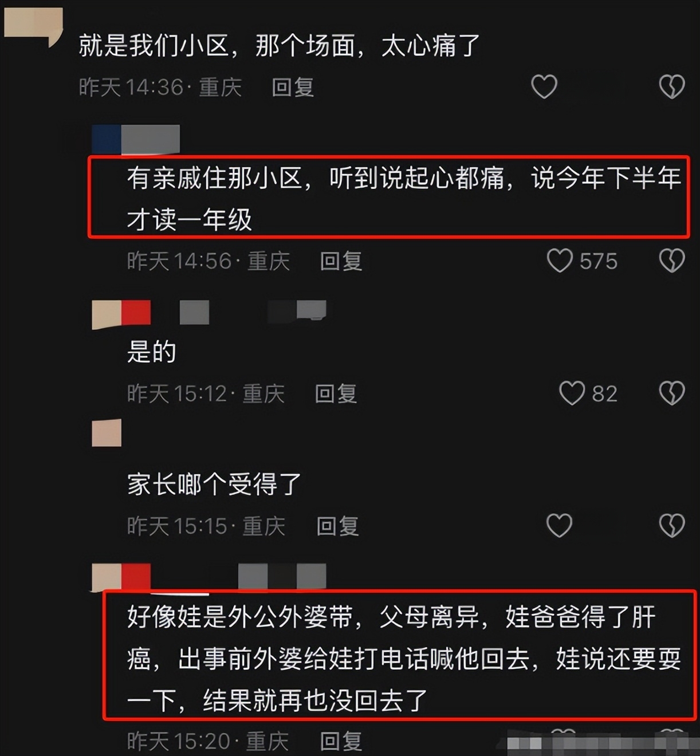Like the comment with 575 likes
Image resolution: width=700 pixels, height=756 pixels.
(x=560, y=261)
